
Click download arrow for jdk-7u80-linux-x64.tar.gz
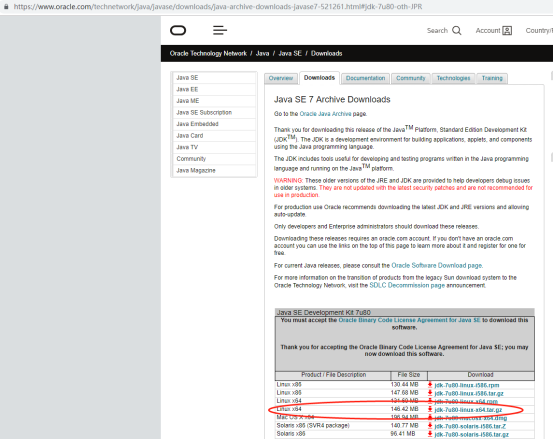[x=430, y=409]
